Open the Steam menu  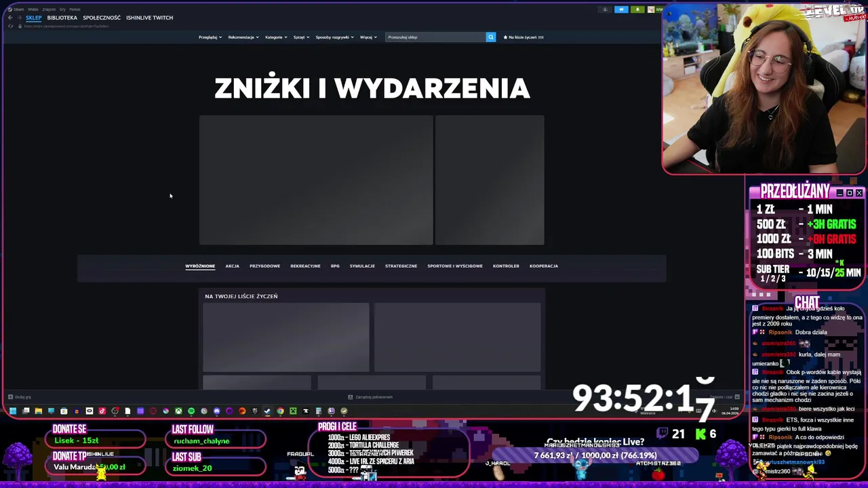[18, 9]
